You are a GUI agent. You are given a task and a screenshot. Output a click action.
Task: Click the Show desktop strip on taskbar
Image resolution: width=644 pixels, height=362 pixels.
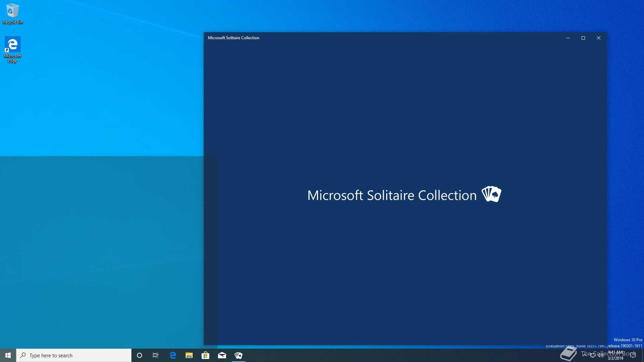click(643, 355)
